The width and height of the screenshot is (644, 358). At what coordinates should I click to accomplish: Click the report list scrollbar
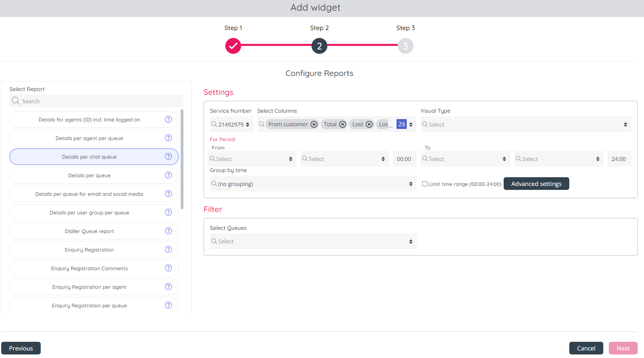click(182, 159)
